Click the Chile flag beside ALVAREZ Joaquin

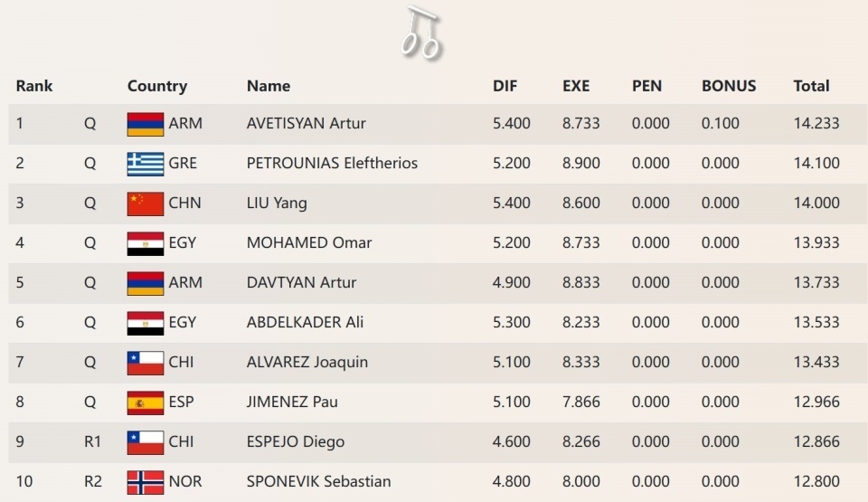click(x=146, y=363)
